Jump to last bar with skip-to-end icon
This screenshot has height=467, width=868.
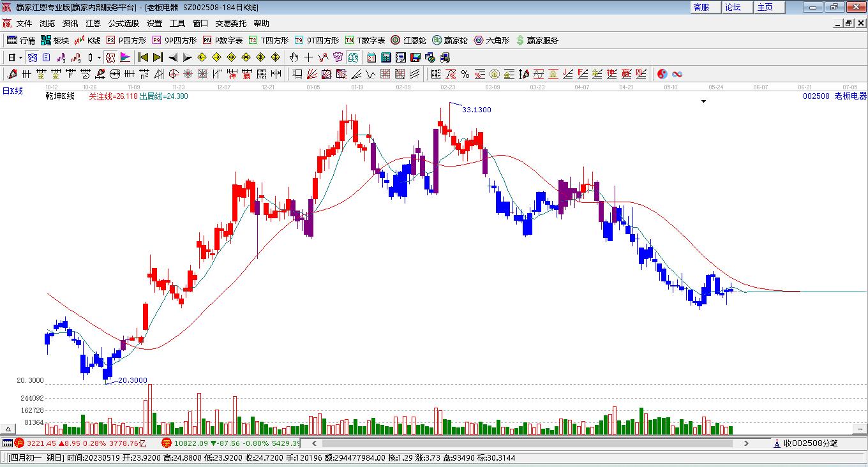pos(158,57)
